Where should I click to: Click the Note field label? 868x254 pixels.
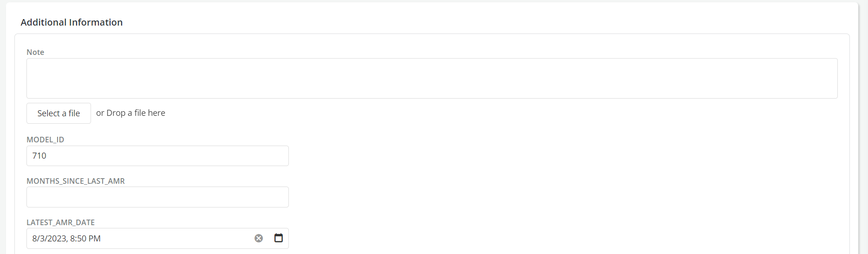tap(35, 52)
